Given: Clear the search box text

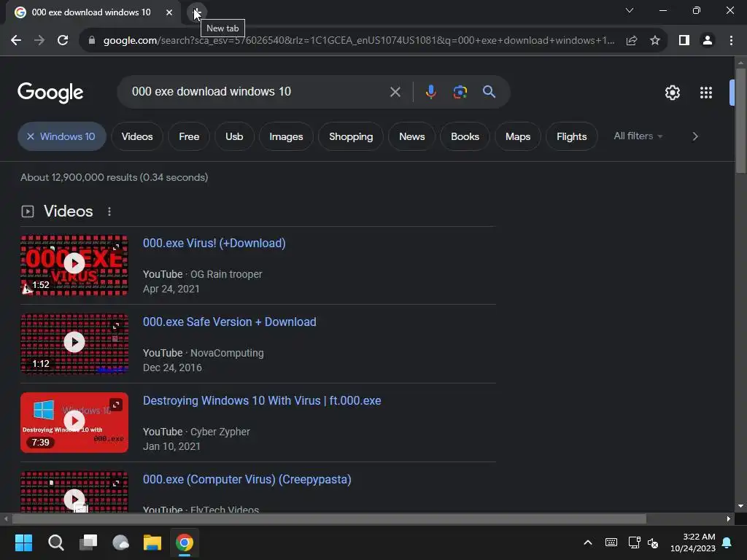Looking at the screenshot, I should [x=395, y=92].
